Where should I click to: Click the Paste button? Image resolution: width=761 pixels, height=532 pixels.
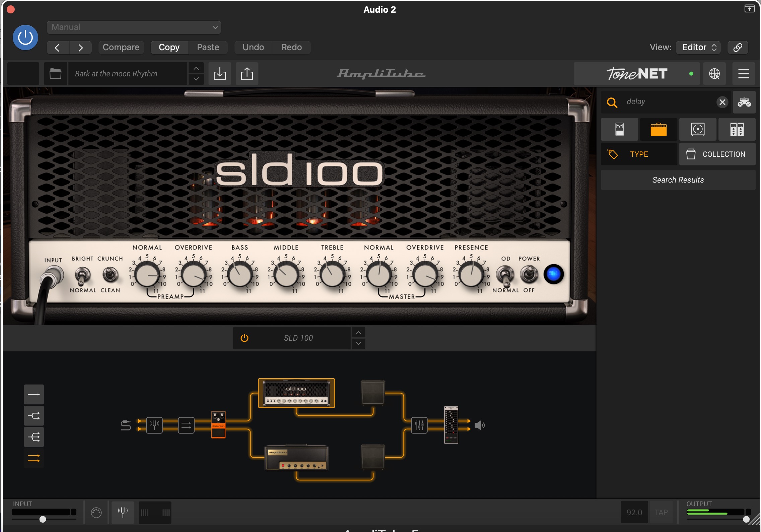pyautogui.click(x=208, y=47)
